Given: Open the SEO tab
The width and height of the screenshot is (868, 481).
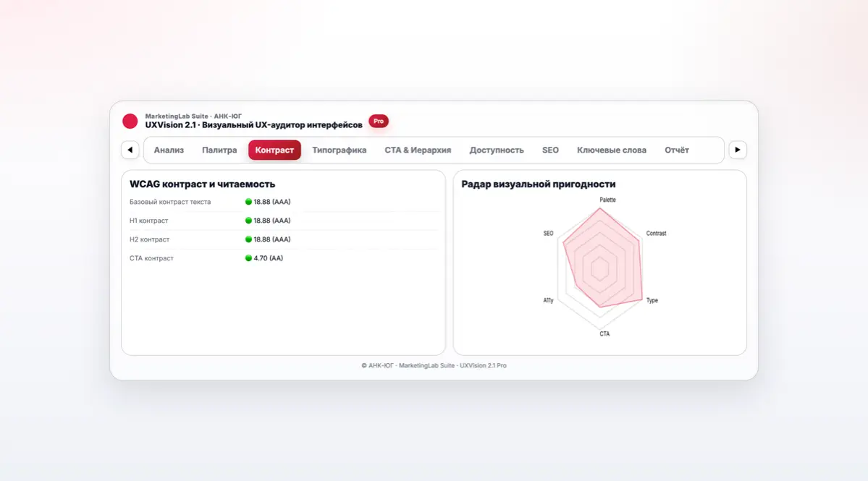Looking at the screenshot, I should point(550,150).
